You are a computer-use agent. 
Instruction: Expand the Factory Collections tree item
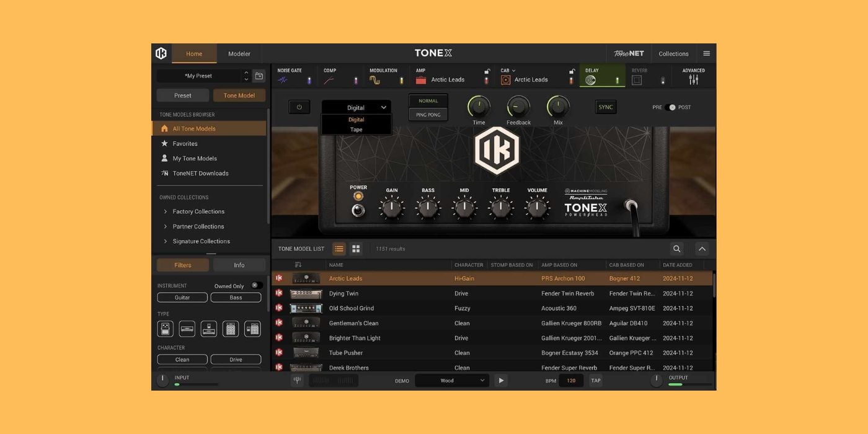[166, 211]
